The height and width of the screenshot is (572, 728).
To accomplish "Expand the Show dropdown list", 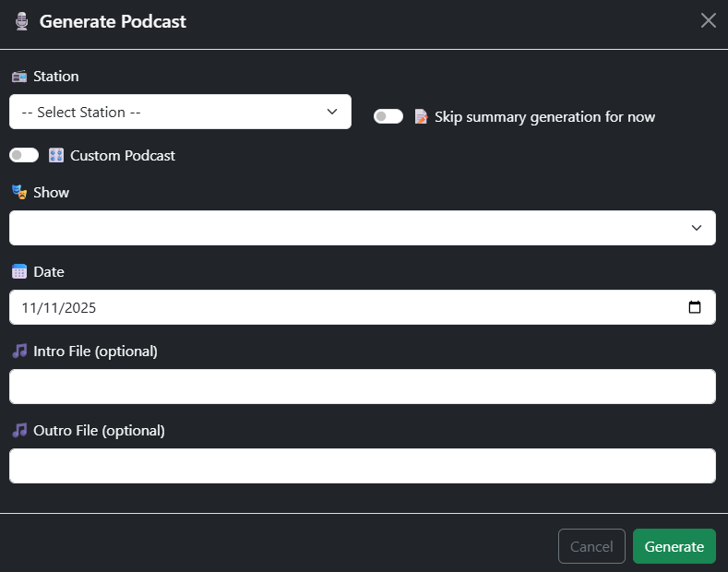I will click(x=362, y=228).
